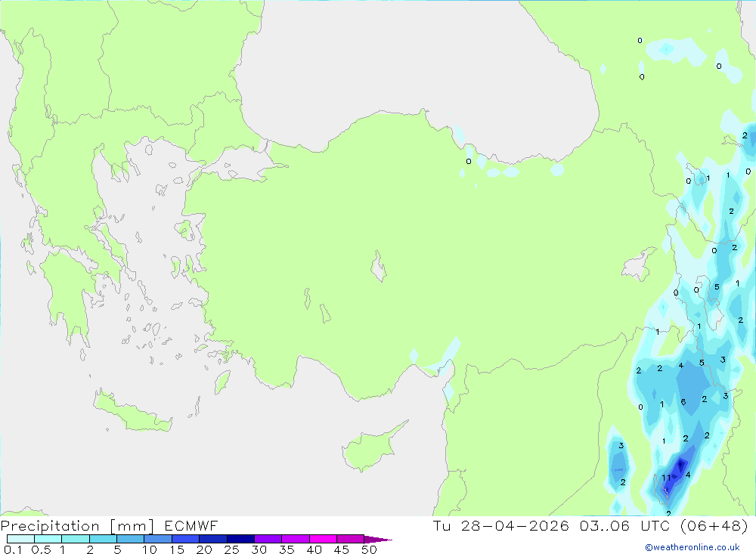Click the 'ECMWF' model label
The width and height of the screenshot is (756, 554).
coord(191,526)
